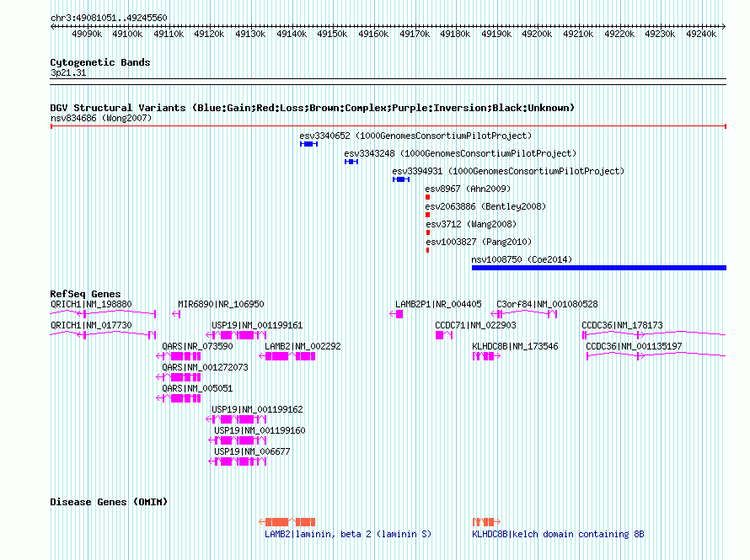The height and width of the screenshot is (560, 750).
Task: Click the Cytogenetic Bands track title
Action: 100,62
